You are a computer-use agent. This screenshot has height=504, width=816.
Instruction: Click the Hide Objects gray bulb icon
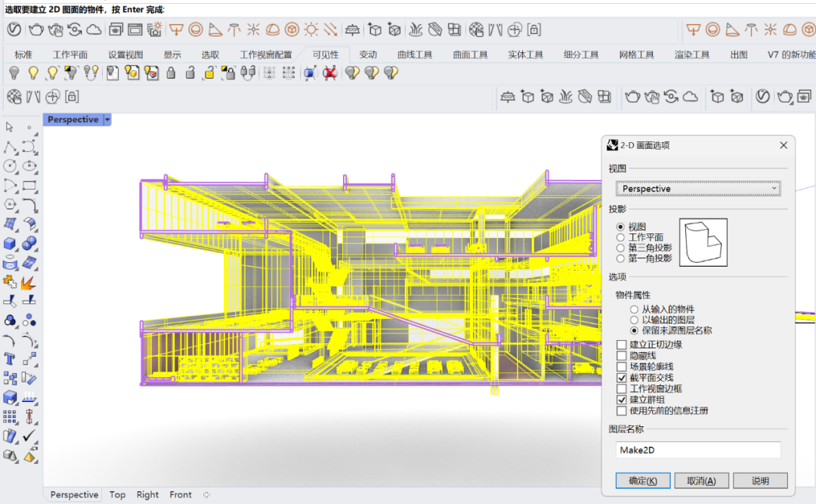pos(14,73)
